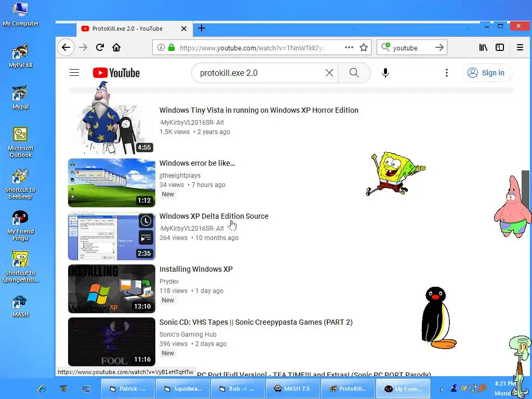Image resolution: width=532 pixels, height=399 pixels.
Task: Open the 11:16 Sonic FOOL thumbnail
Action: click(112, 342)
